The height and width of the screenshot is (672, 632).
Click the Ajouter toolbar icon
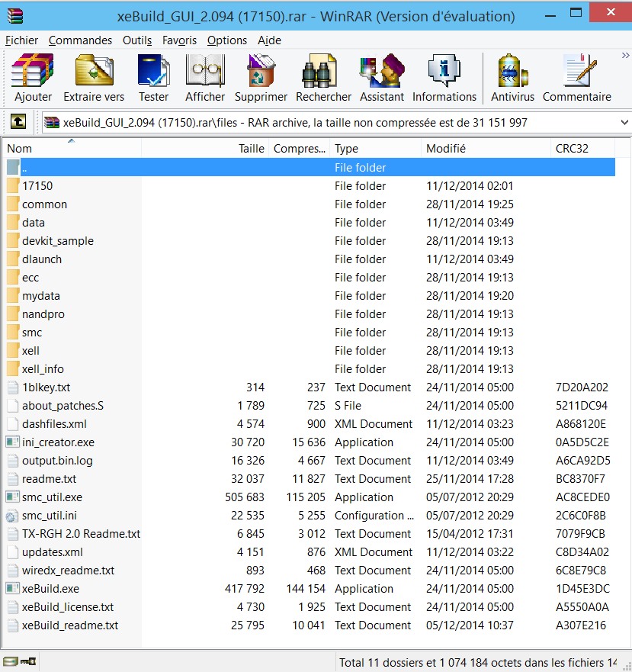click(33, 71)
